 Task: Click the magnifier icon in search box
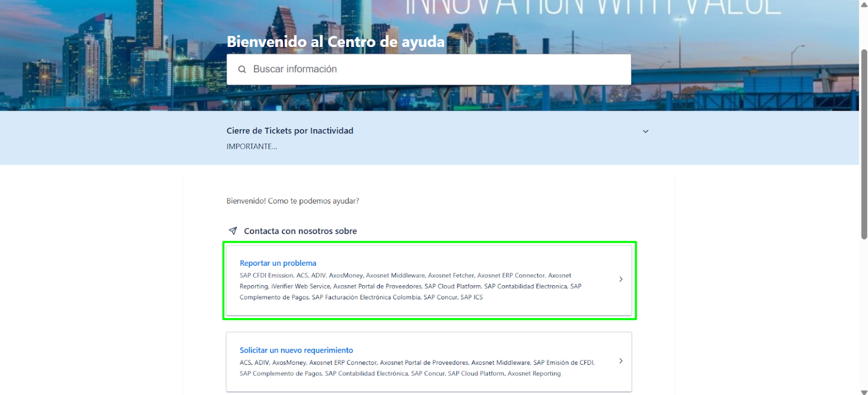242,69
